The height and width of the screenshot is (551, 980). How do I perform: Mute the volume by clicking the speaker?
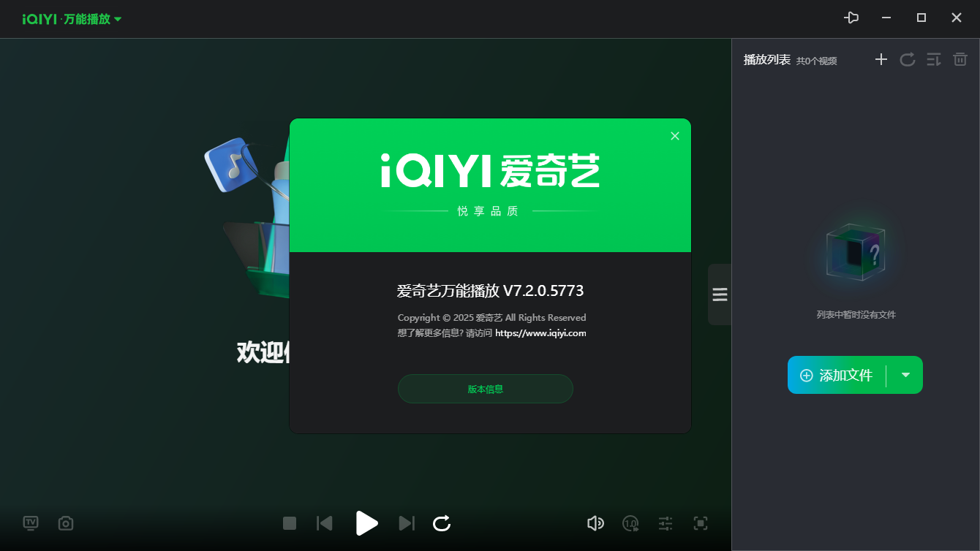pyautogui.click(x=595, y=523)
